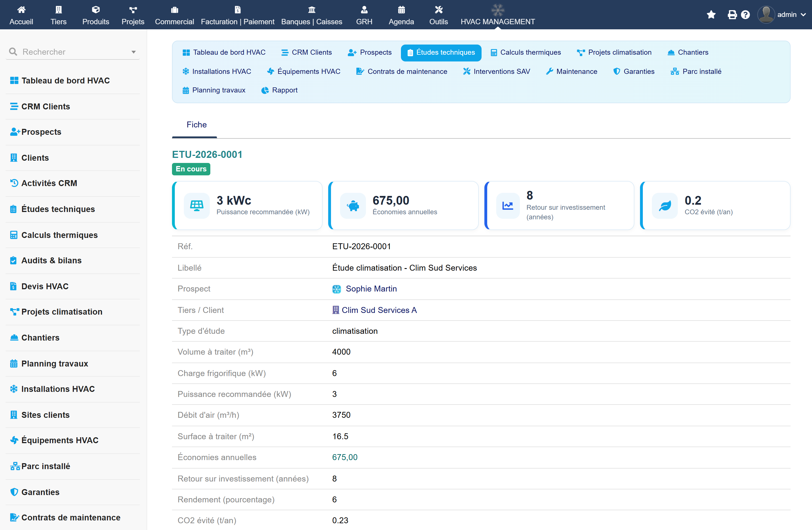Open the Produits cube icon
Image resolution: width=812 pixels, height=530 pixels.
[x=96, y=10]
